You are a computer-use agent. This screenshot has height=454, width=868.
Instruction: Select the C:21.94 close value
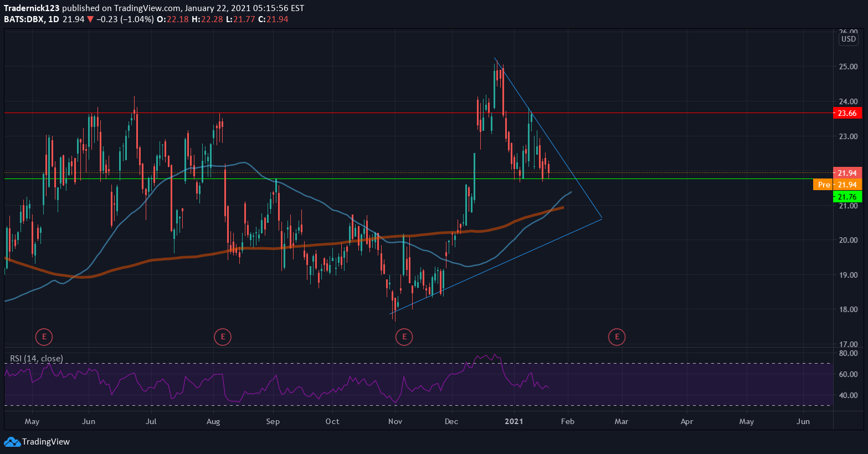(x=273, y=19)
